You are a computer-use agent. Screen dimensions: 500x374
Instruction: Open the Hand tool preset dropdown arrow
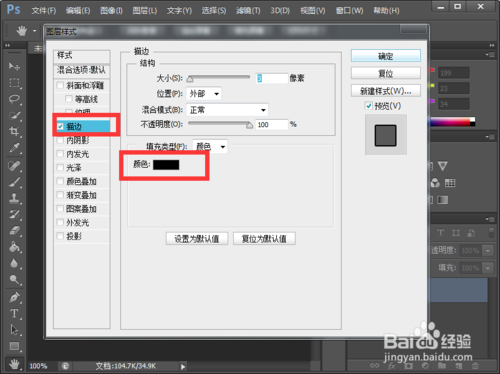[x=34, y=31]
